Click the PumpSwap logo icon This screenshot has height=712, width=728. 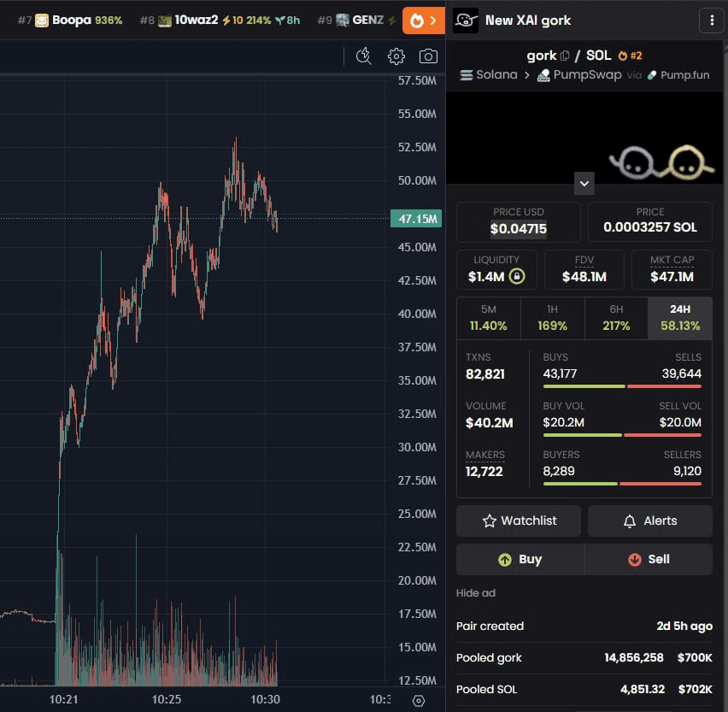pos(543,75)
